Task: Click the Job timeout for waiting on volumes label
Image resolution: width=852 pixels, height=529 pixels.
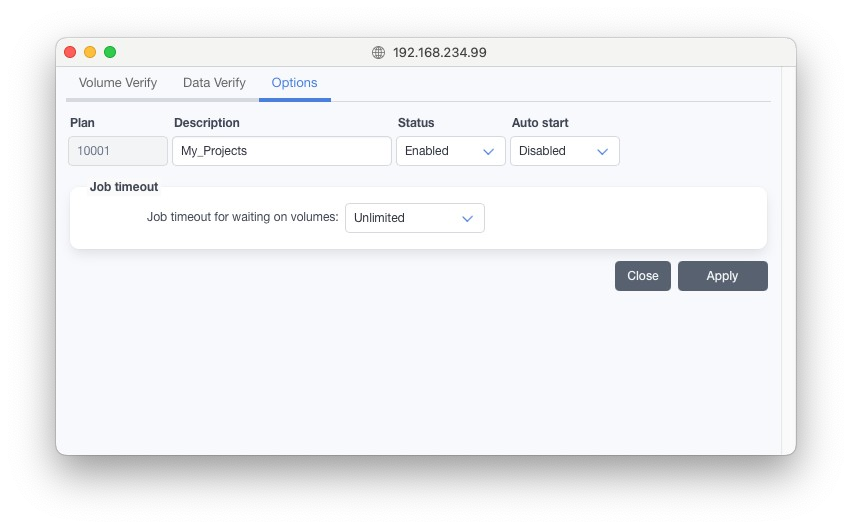Action: (242, 217)
